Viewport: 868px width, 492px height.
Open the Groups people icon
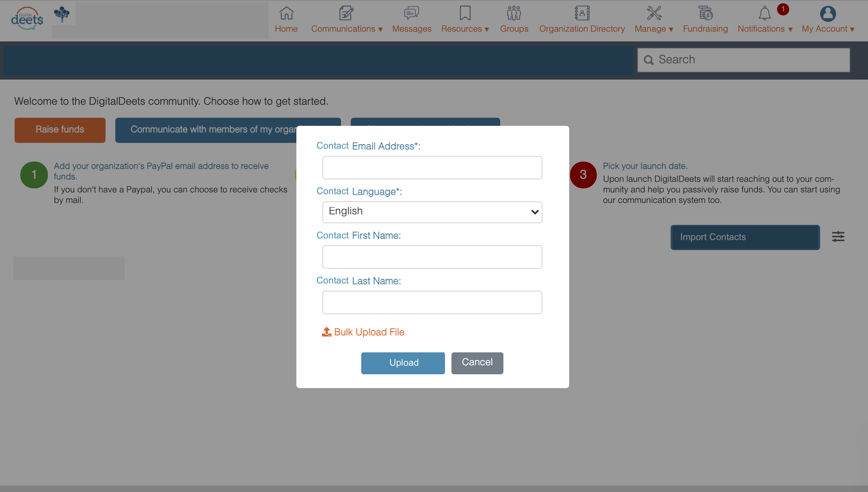pos(514,13)
